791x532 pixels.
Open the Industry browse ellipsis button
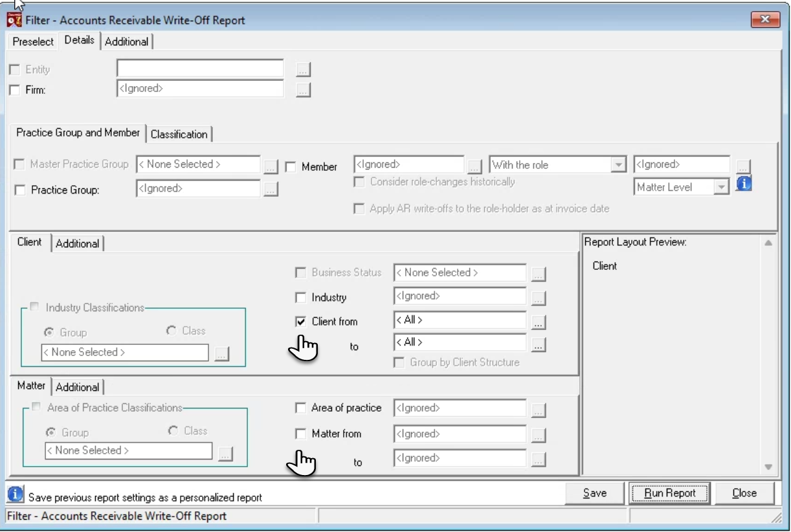click(x=539, y=298)
